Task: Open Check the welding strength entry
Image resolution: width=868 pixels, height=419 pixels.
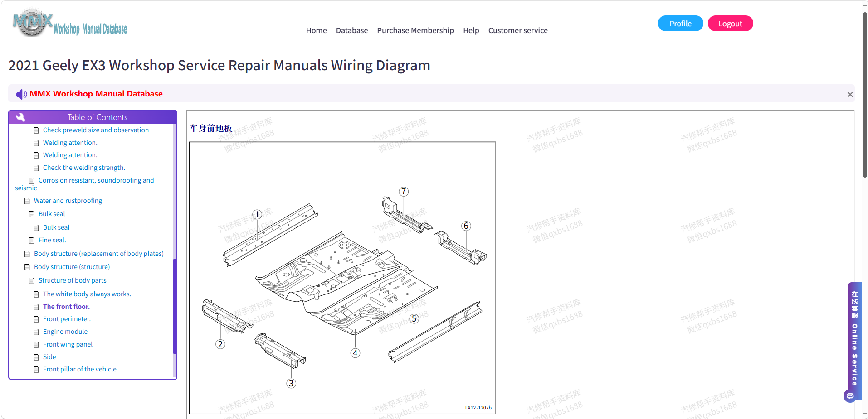Action: click(x=84, y=168)
